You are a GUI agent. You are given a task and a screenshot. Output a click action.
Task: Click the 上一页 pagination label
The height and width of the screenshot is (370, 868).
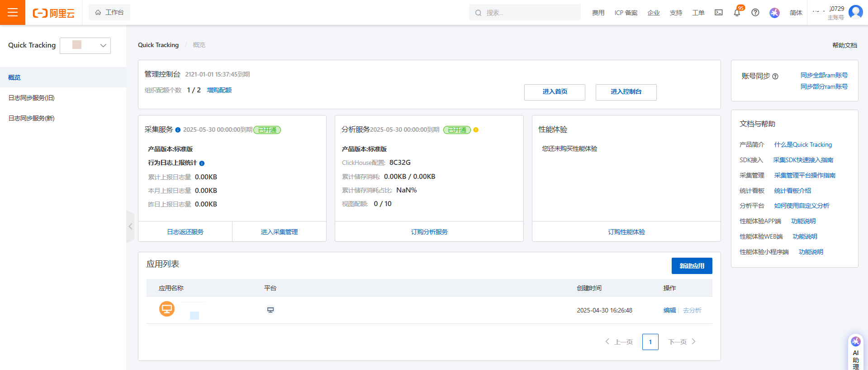(x=623, y=342)
